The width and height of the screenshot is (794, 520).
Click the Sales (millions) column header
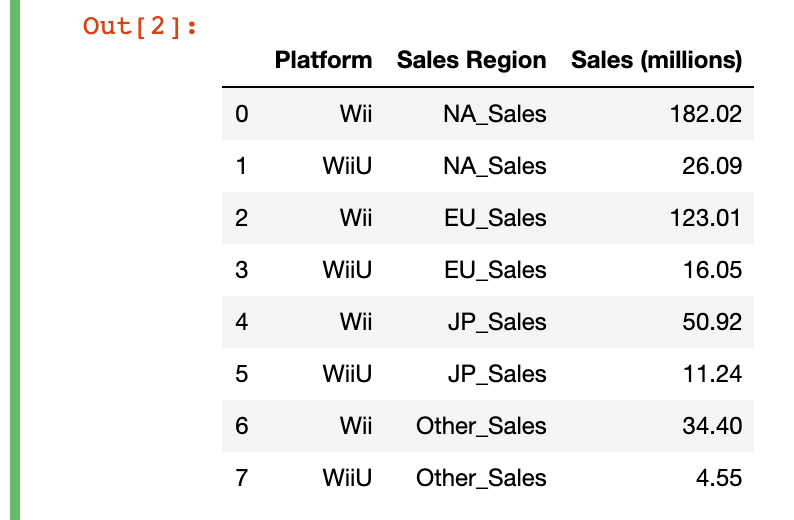tap(656, 60)
